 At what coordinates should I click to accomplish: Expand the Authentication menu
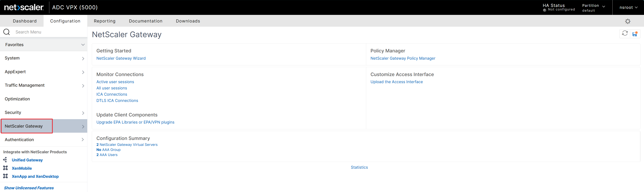pos(83,139)
